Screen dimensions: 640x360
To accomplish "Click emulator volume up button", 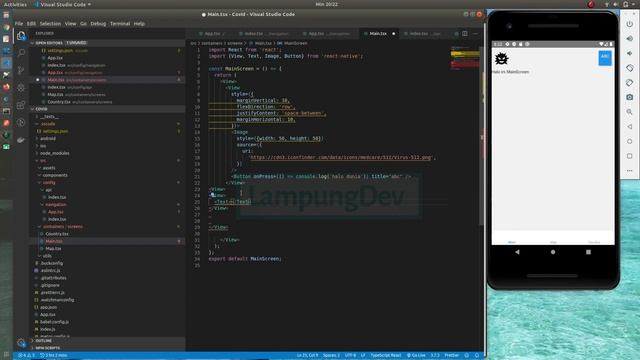I will coord(629,39).
